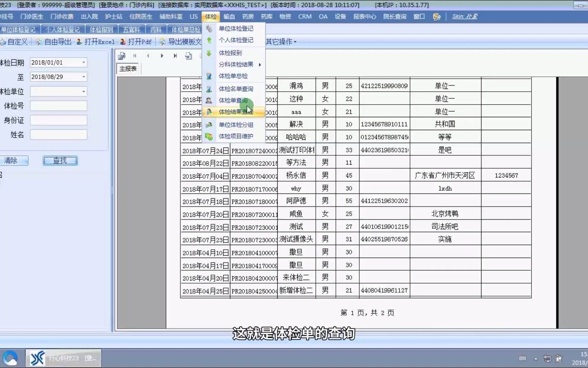Click the icon beside 体检单总检

[x=209, y=76]
